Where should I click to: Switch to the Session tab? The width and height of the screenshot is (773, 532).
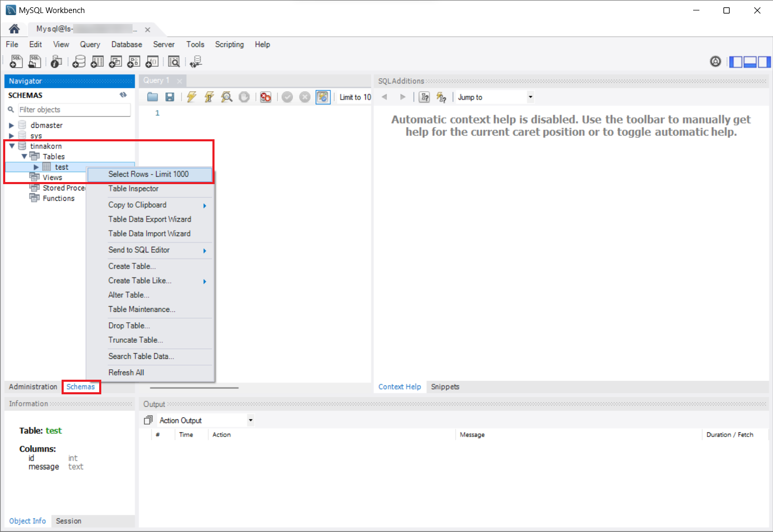click(68, 521)
